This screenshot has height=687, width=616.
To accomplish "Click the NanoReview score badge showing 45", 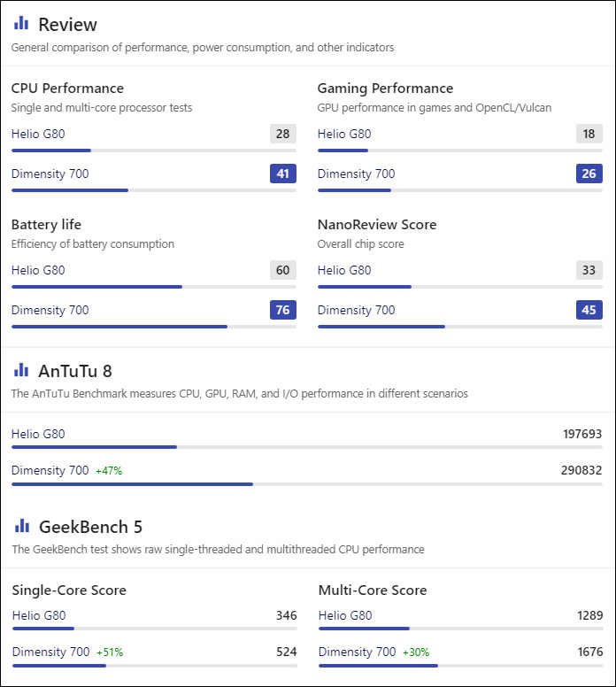I will point(589,310).
